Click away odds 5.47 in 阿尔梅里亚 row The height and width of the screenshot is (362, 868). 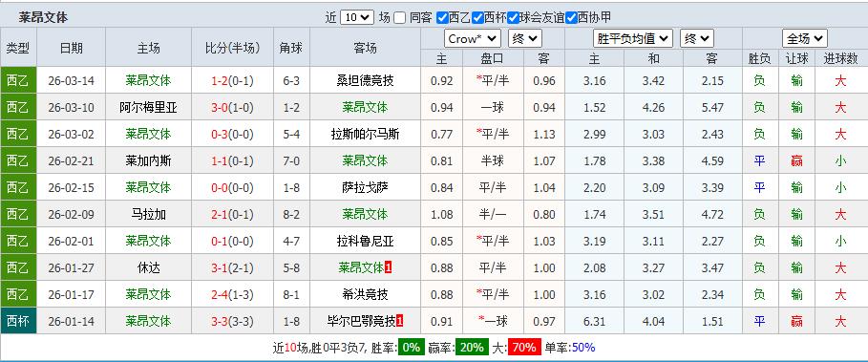click(712, 107)
